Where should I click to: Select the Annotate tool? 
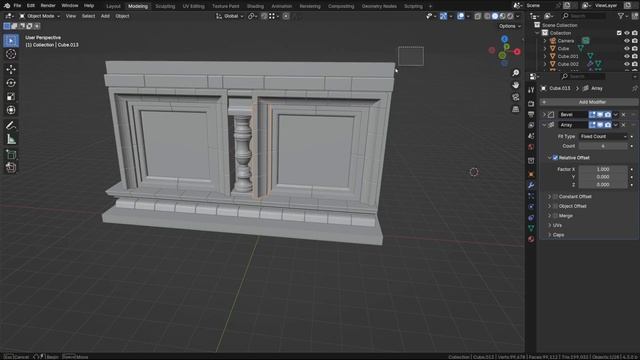tap(11, 125)
